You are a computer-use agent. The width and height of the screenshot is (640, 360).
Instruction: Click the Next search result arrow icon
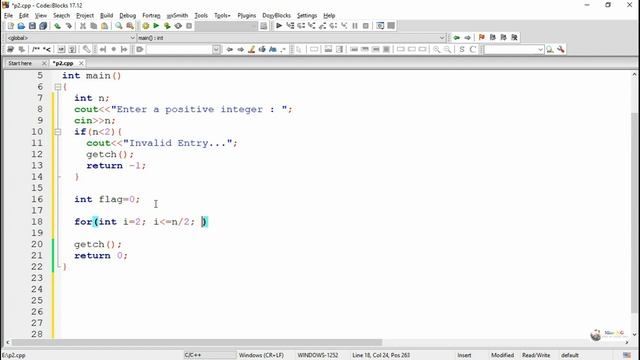tap(240, 49)
